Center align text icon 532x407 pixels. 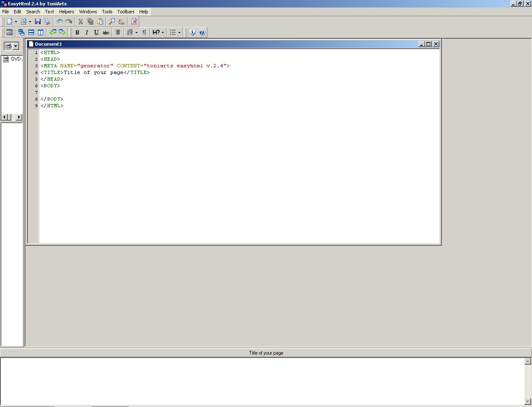(x=118, y=32)
